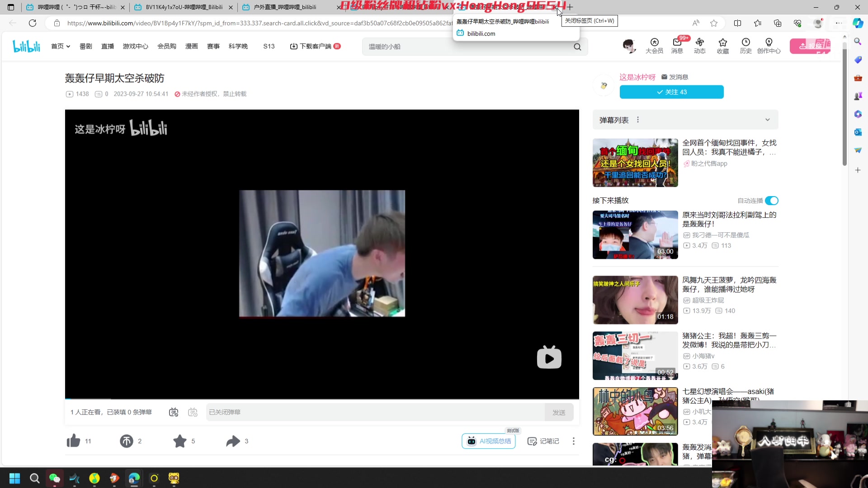Add video to favorites star icon
868x488 pixels.
pos(180,441)
